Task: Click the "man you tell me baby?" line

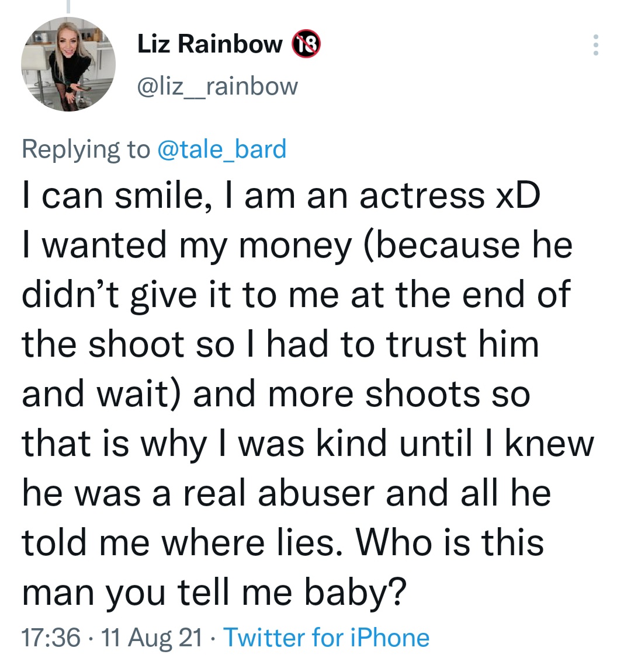Action: tap(214, 591)
